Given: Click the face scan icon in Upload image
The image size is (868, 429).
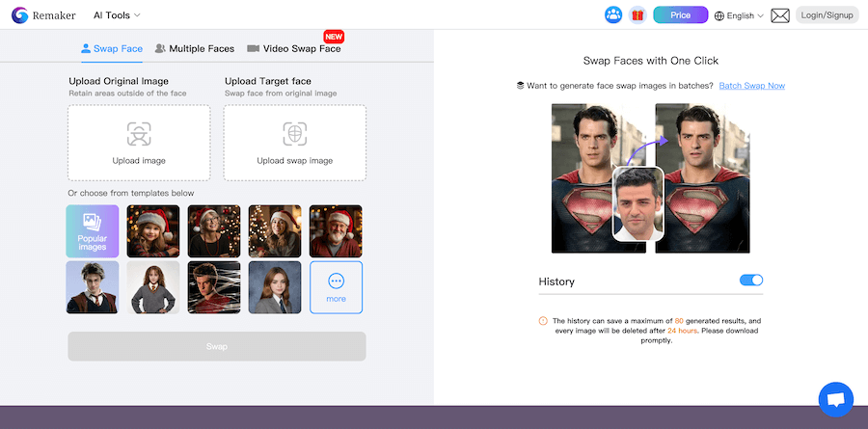Looking at the screenshot, I should pos(139,133).
